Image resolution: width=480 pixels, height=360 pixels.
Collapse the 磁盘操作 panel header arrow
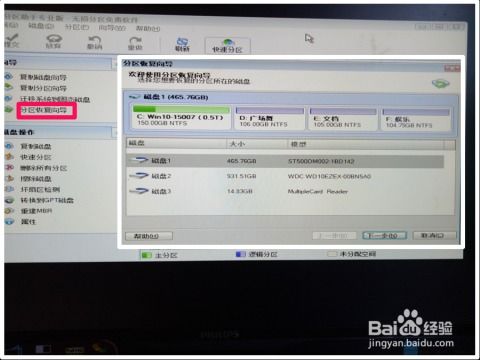tap(114, 133)
